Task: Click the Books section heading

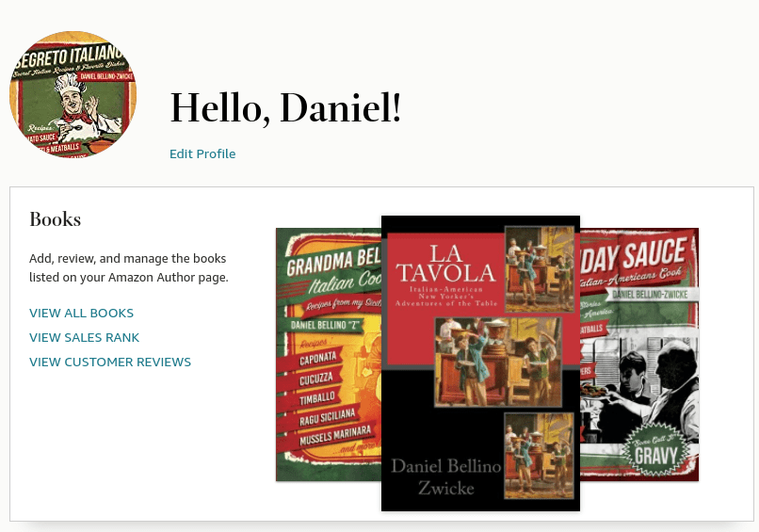Action: click(56, 219)
